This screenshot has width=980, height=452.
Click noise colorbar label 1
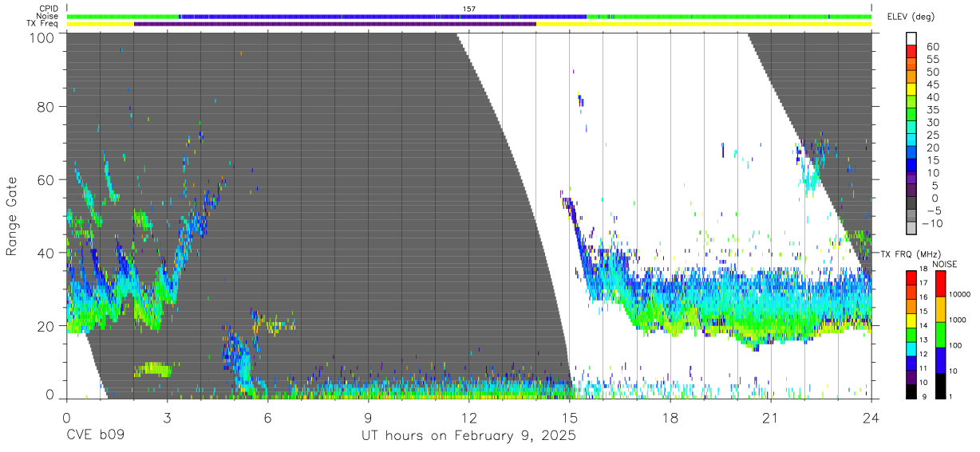[x=951, y=397]
